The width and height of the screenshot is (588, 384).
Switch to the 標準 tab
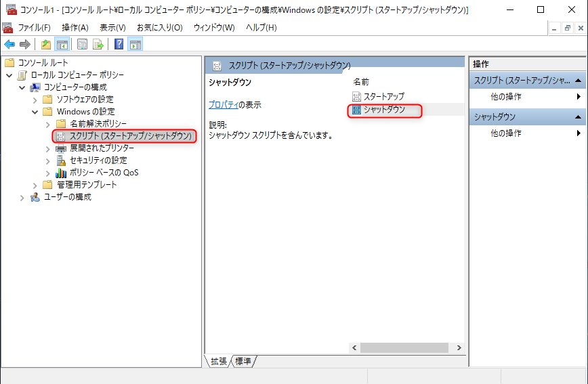click(x=243, y=361)
